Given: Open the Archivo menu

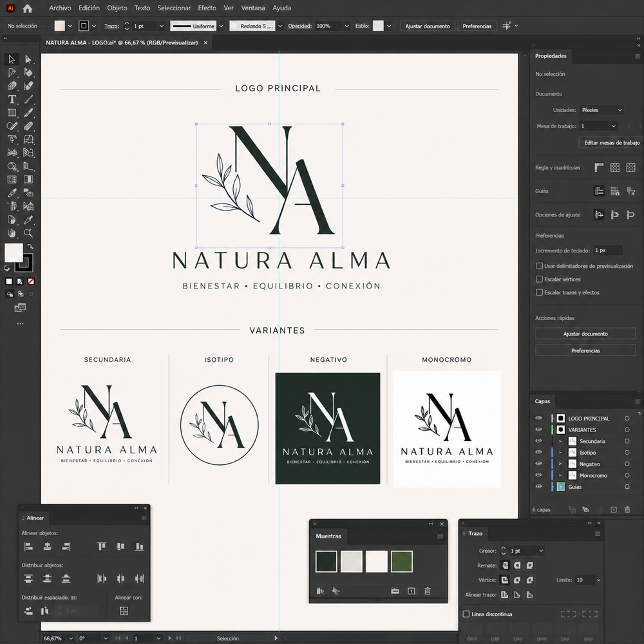Looking at the screenshot, I should [60, 8].
